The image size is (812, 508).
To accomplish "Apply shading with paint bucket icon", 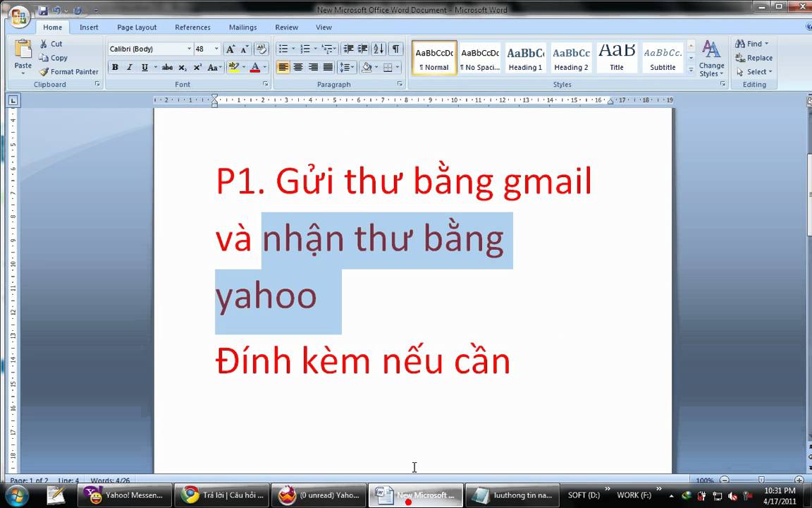I will [367, 68].
